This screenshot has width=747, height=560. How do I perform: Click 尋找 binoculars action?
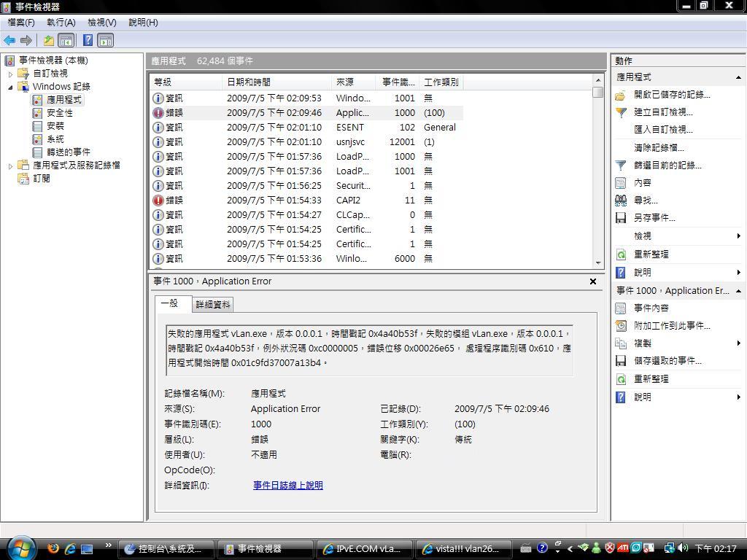tap(645, 201)
